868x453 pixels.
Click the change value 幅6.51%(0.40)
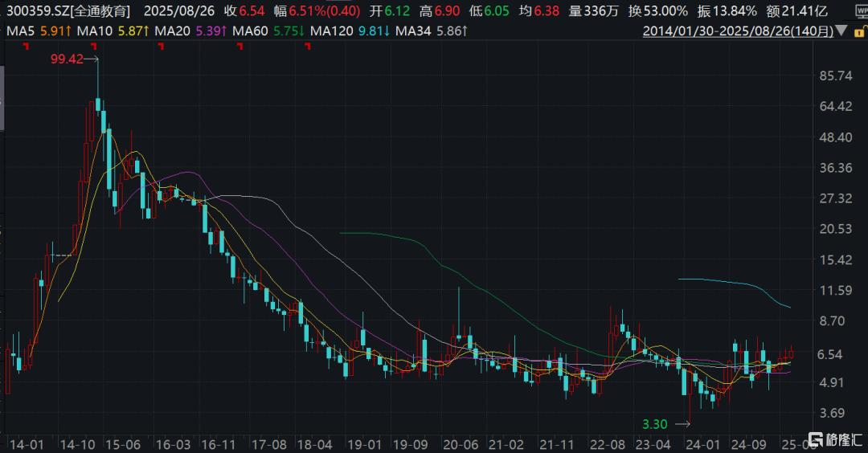coord(317,11)
